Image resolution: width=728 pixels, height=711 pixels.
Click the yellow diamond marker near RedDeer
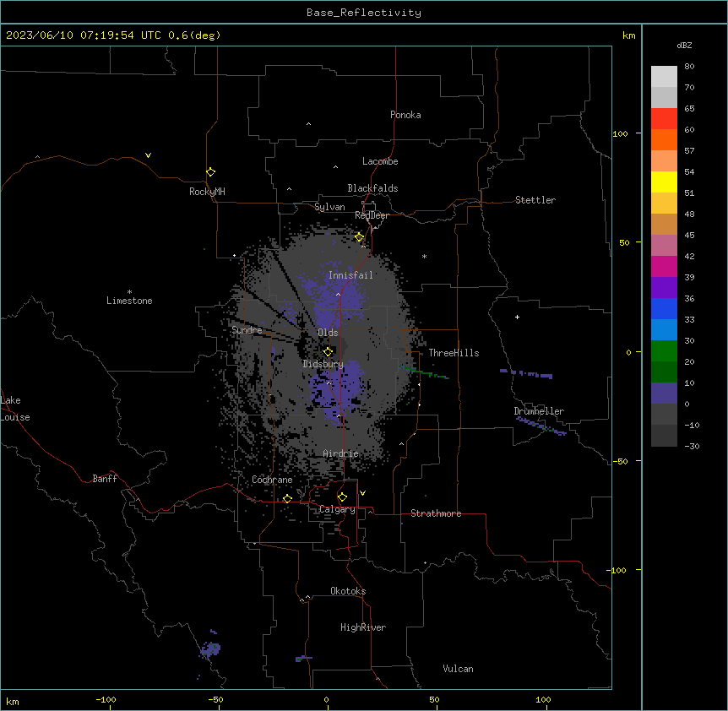[x=360, y=237]
